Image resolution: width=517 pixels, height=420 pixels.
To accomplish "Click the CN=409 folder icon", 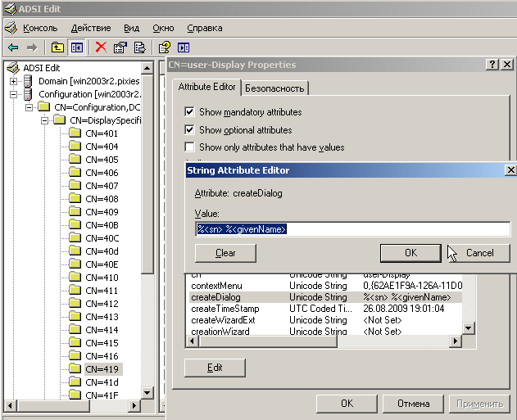I will (x=75, y=211).
